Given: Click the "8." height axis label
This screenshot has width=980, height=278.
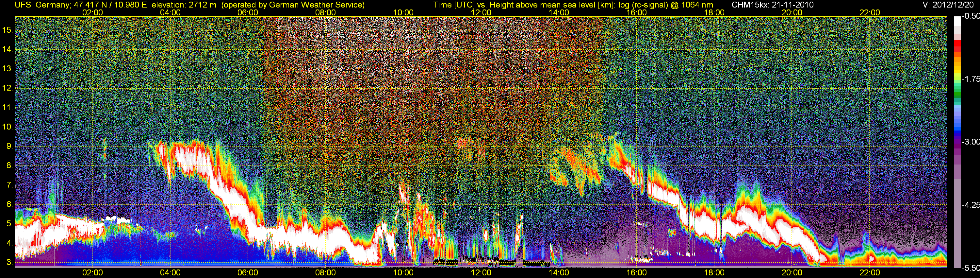Looking at the screenshot, I should click(9, 166).
